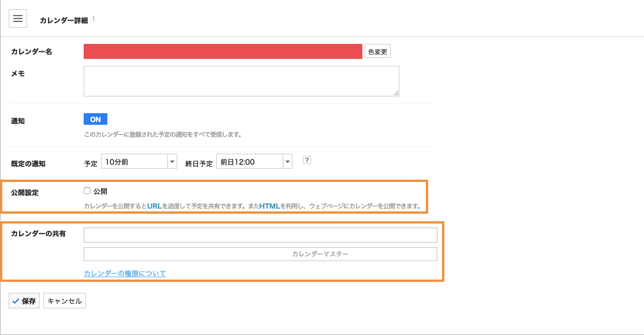644x335 pixels.
Task: Click the arrow beside 前日12:00
Action: click(287, 162)
